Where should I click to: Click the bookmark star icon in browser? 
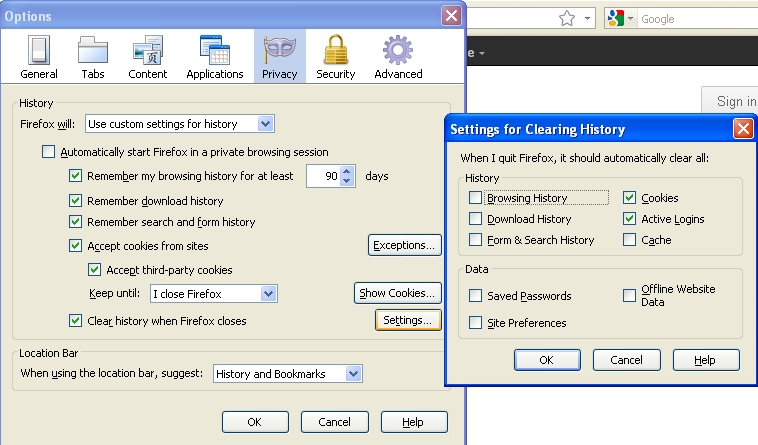567,19
